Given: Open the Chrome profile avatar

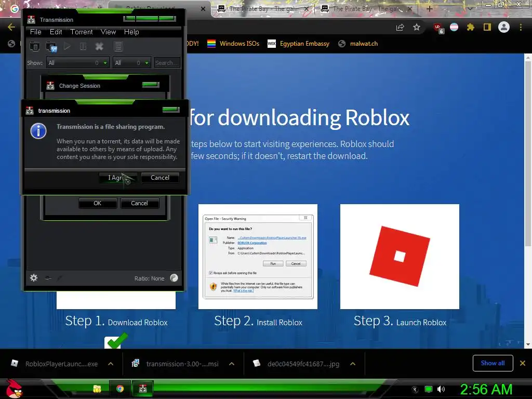Looking at the screenshot, I should [504, 27].
